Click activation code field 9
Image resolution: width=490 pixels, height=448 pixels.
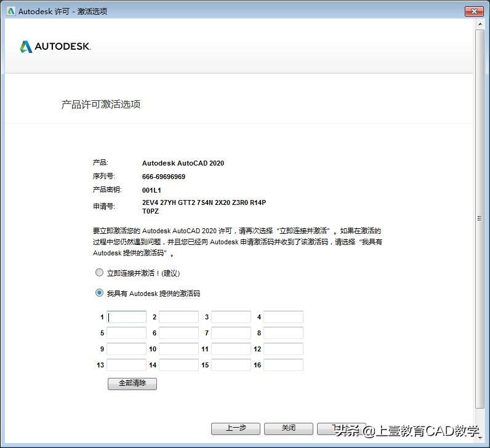click(126, 349)
